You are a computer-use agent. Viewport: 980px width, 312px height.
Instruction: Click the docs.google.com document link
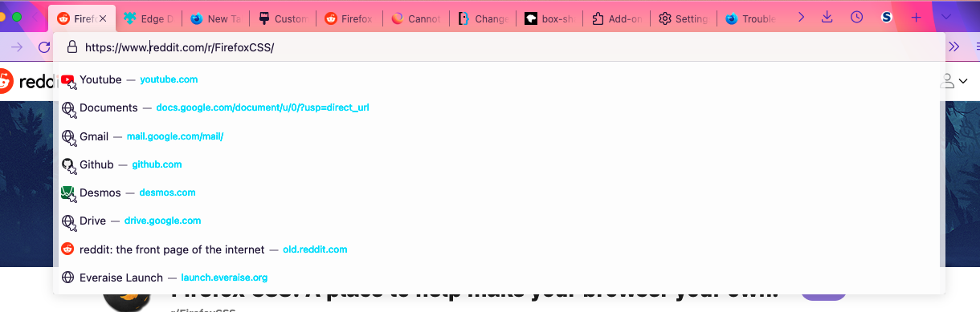pyautogui.click(x=263, y=107)
